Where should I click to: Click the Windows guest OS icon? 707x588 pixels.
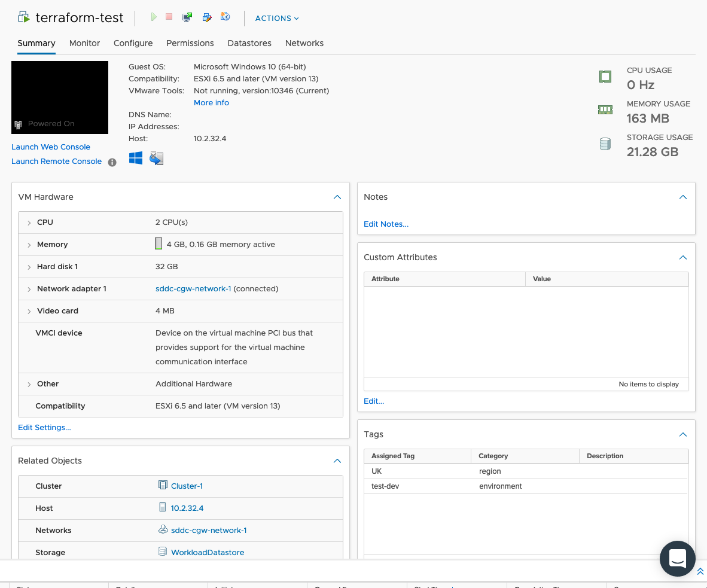click(135, 158)
